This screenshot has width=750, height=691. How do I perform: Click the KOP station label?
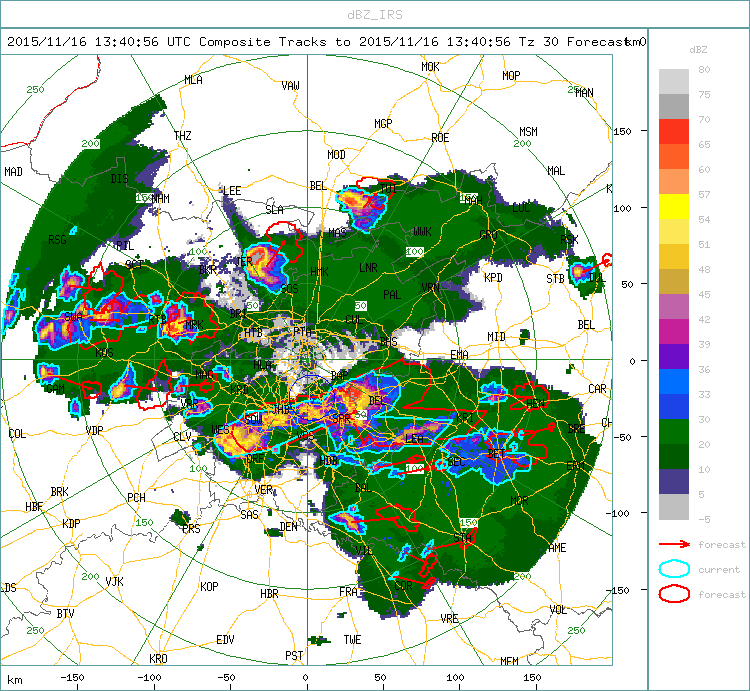(x=209, y=587)
